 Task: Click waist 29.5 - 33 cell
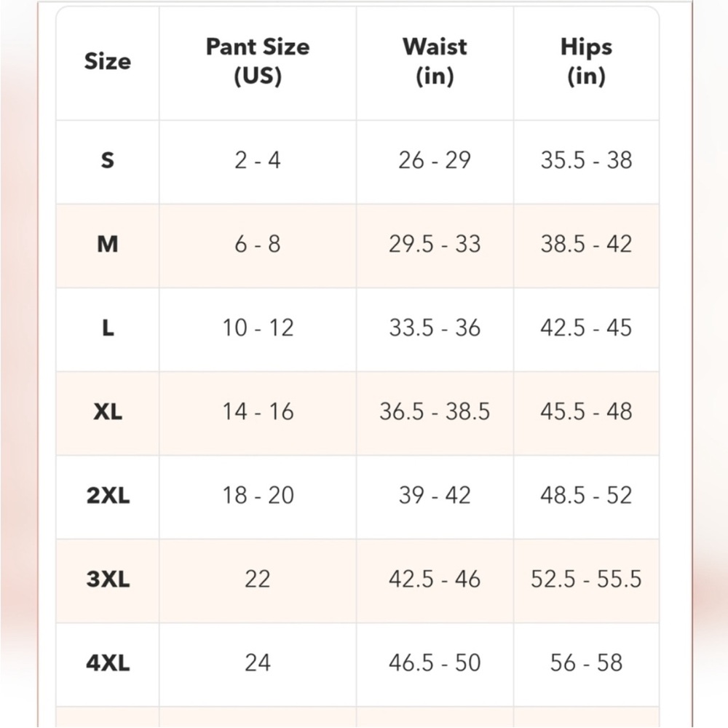coord(435,244)
